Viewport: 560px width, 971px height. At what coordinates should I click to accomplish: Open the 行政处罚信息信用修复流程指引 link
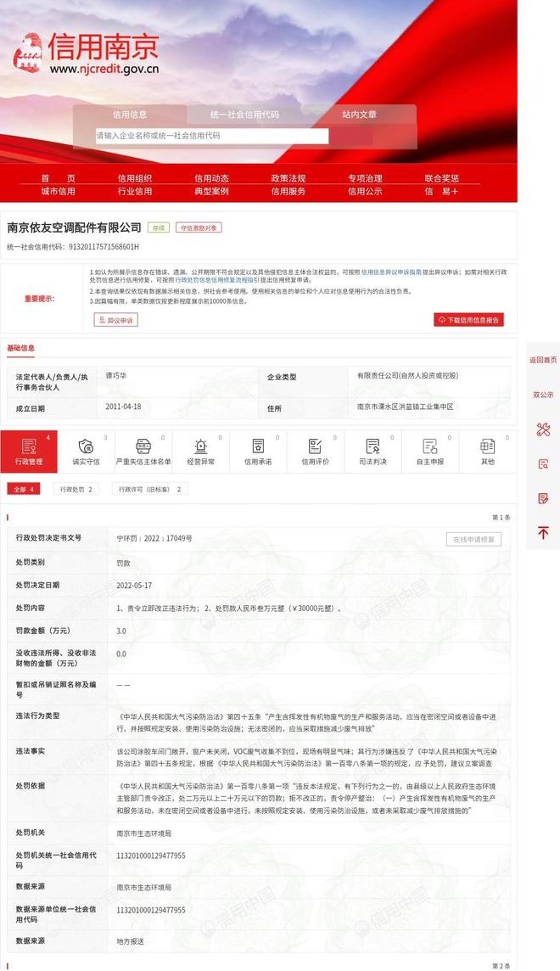coord(217,280)
